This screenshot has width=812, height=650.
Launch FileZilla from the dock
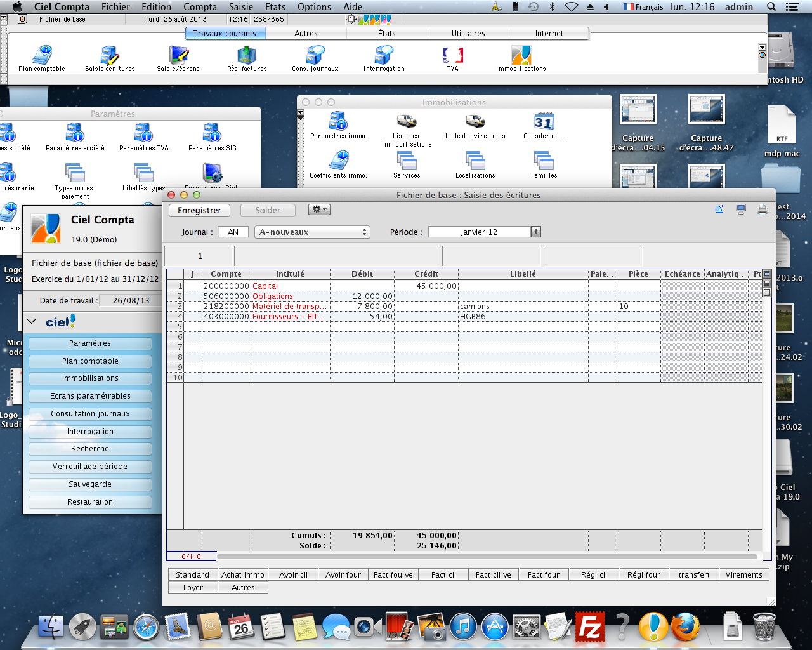pos(590,627)
